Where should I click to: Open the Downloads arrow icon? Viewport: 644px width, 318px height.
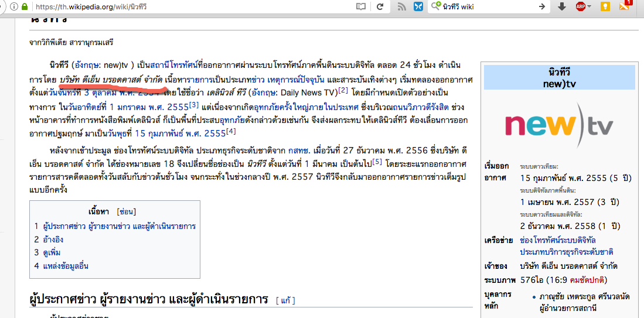pos(563,6)
